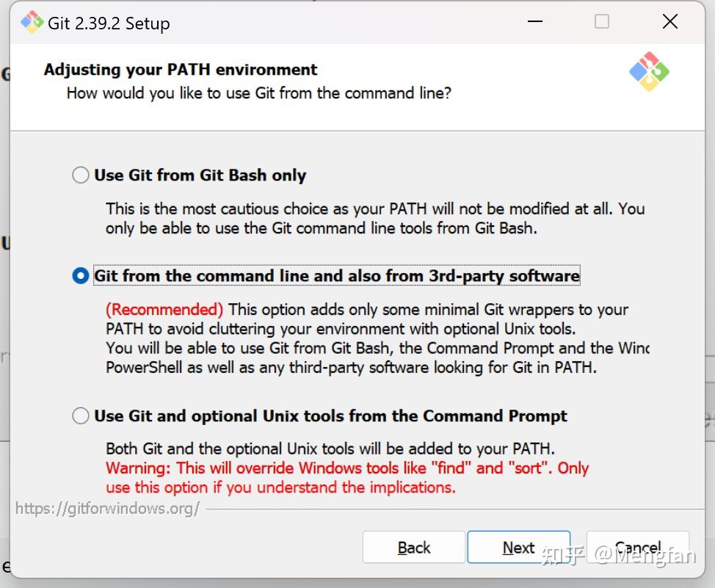Enable Git and optional Unix tools option
This screenshot has width=715, height=588.
pos(81,416)
